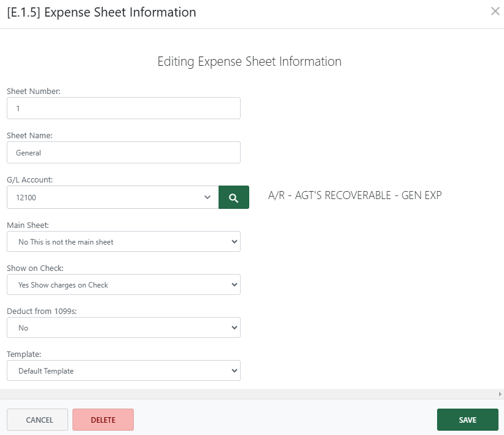Screen dimensions: 504x435
Task: Search G/L accounts with magnifier button
Action: pyautogui.click(x=234, y=197)
